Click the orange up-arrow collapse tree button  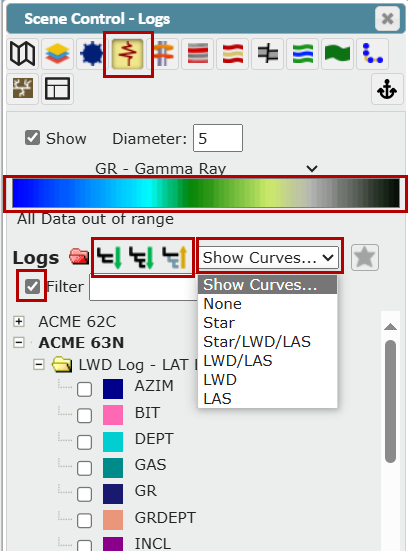175,257
